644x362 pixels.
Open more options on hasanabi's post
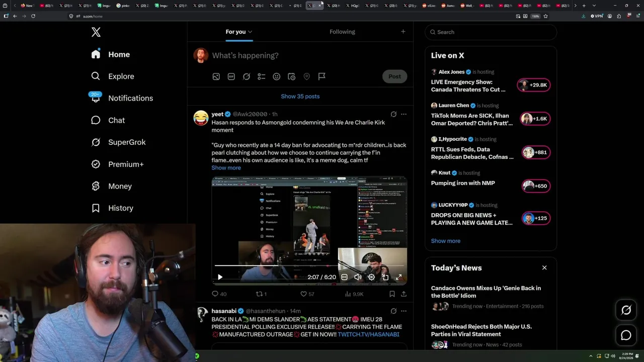(x=404, y=311)
